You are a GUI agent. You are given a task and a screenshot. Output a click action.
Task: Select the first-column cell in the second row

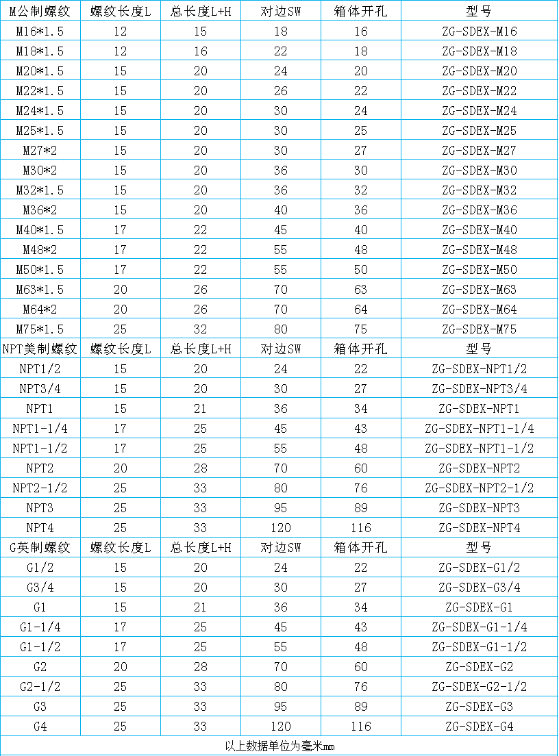(40, 30)
